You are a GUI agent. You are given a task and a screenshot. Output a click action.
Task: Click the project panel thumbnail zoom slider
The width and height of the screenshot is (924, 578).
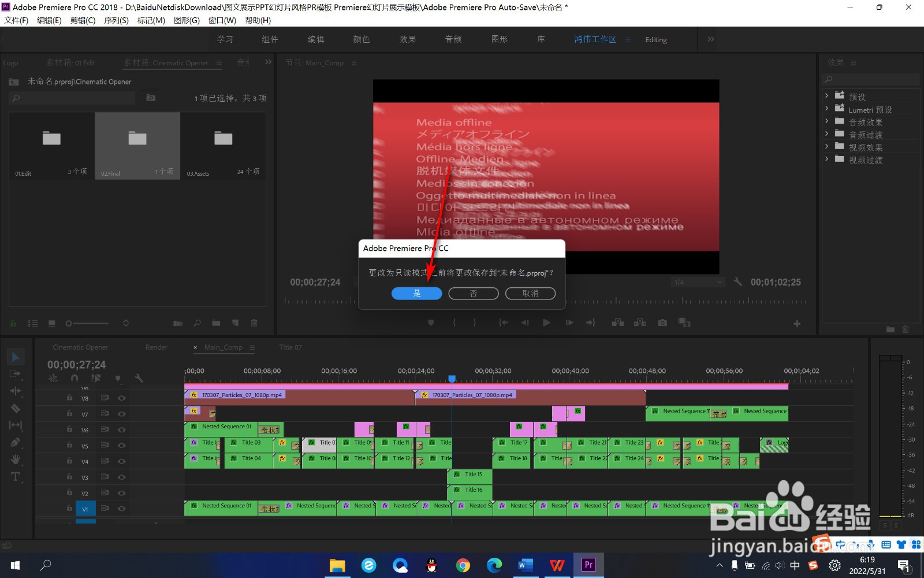point(87,324)
